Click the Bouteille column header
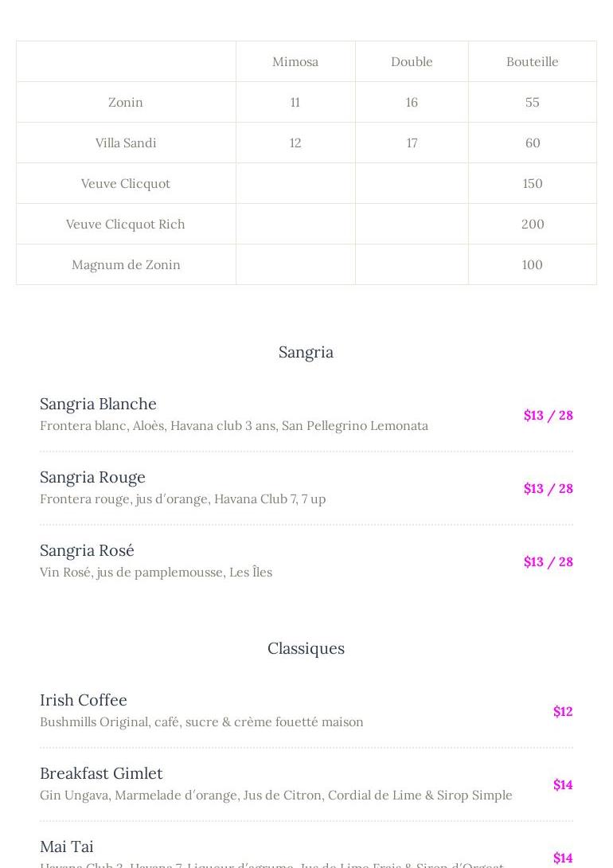The width and height of the screenshot is (613, 868). pyautogui.click(x=532, y=61)
